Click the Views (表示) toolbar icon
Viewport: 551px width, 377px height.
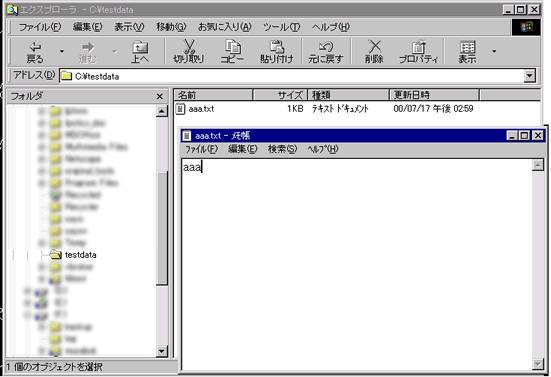click(467, 47)
